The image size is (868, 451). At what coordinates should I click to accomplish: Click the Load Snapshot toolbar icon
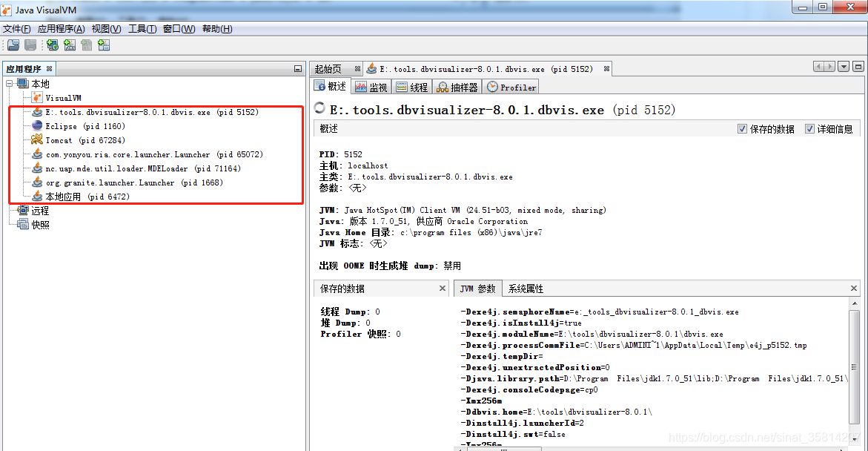click(x=13, y=45)
